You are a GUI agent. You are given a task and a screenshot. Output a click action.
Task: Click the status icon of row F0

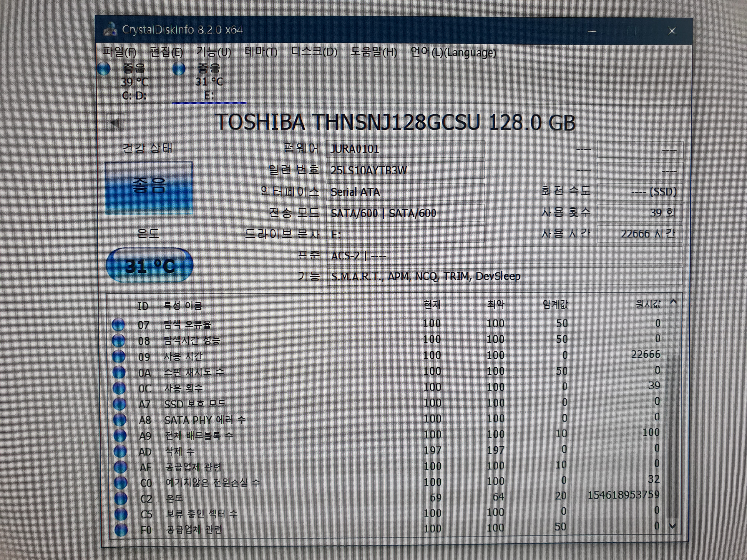tap(121, 530)
